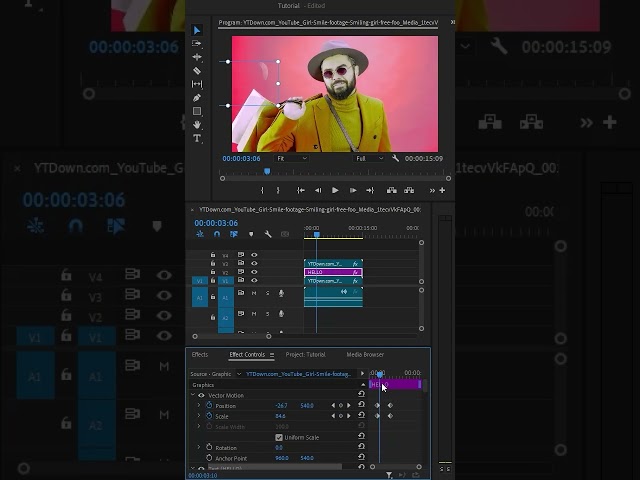Open the button editor plus icon
The width and height of the screenshot is (640, 480).
tap(442, 190)
